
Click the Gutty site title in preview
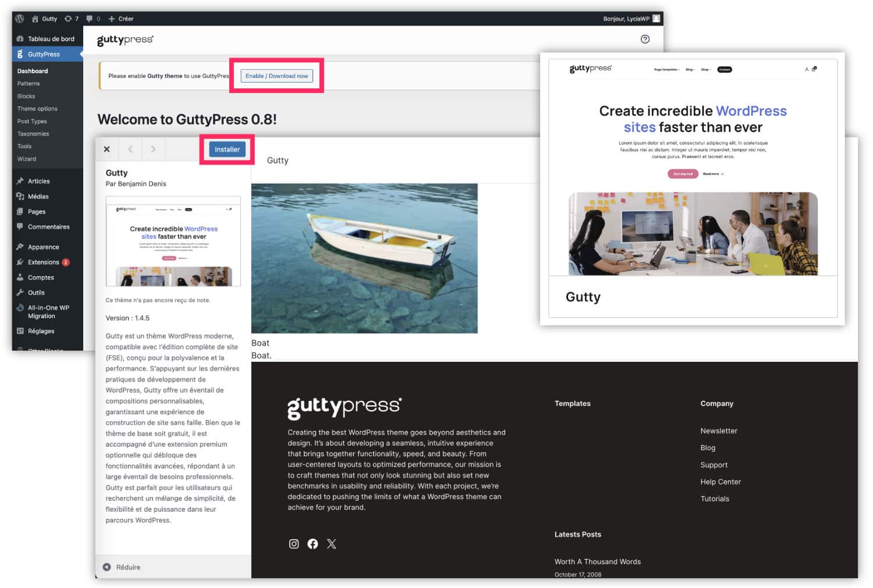click(278, 161)
